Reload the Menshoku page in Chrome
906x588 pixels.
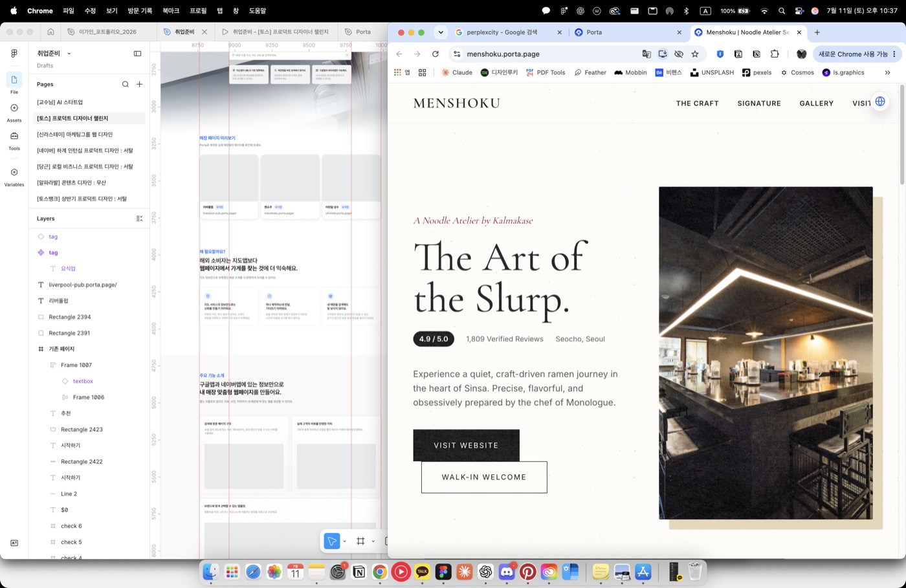coord(436,54)
